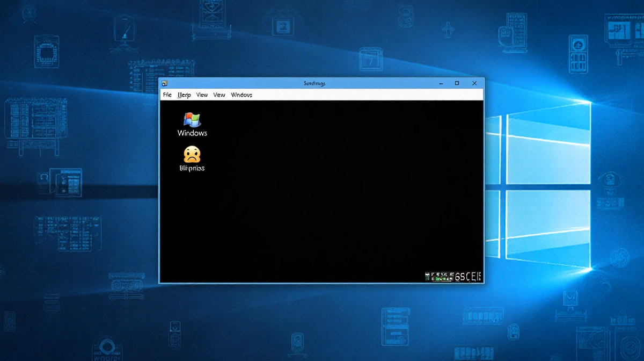The height and width of the screenshot is (361, 644).
Task: Open the View menu next to Help
Action: tap(202, 95)
